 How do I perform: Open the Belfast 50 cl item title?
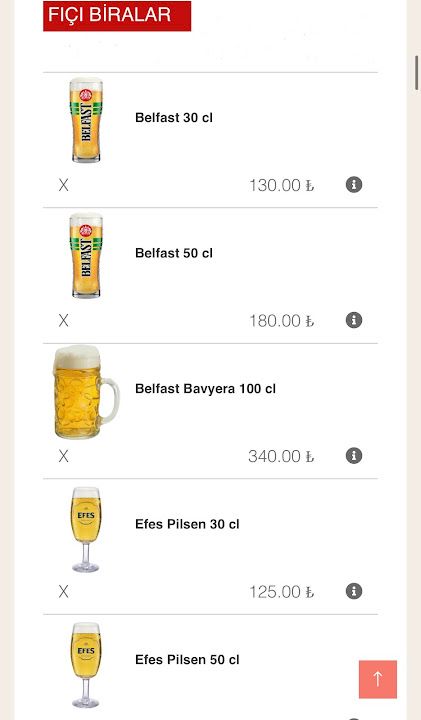pos(174,253)
